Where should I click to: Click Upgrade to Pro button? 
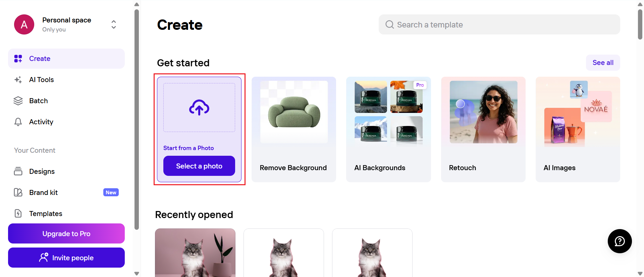pyautogui.click(x=66, y=233)
